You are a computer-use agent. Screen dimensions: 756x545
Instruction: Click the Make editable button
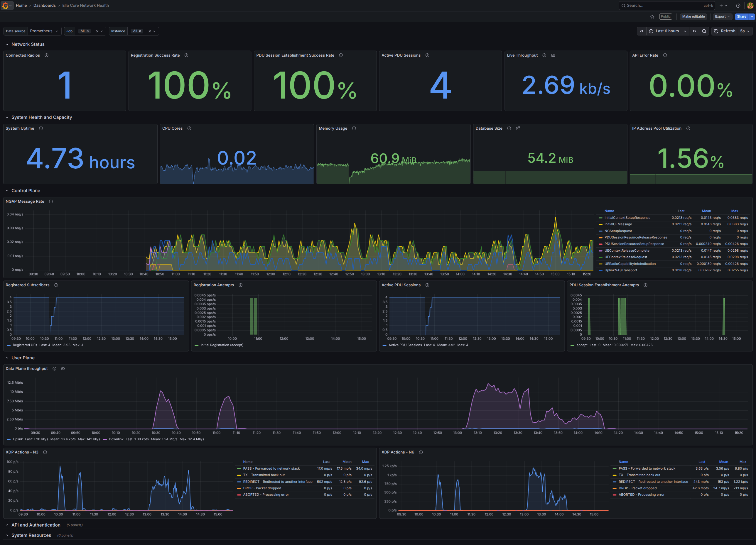pos(693,17)
